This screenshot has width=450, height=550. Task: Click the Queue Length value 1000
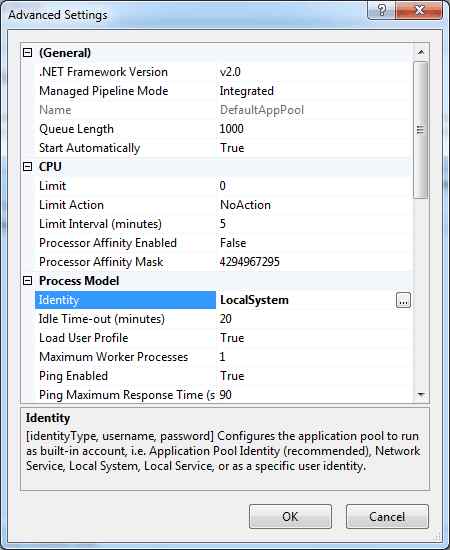coord(231,129)
